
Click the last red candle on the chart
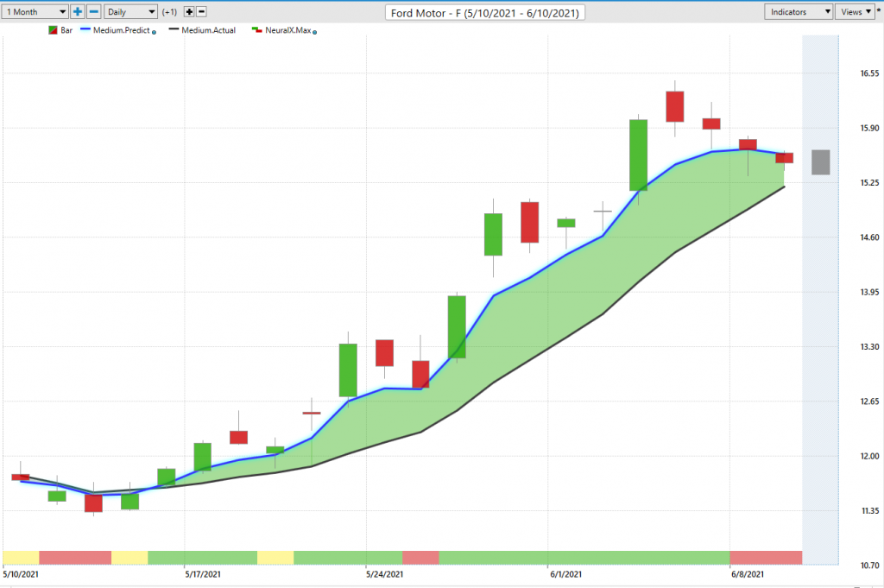tap(784, 158)
